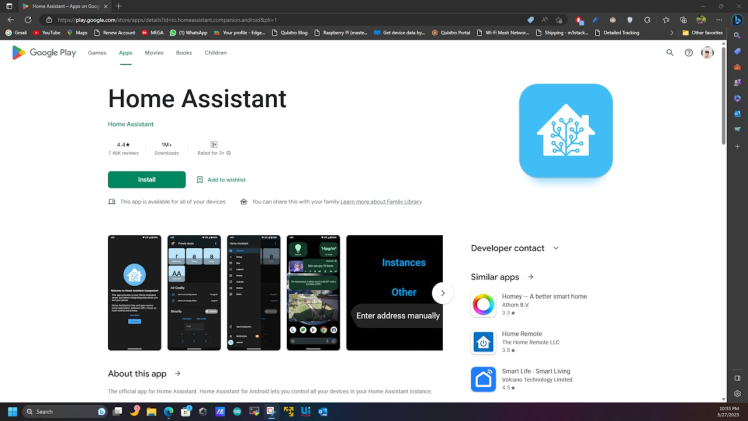Click the browser address bar URL
Screen dimensions: 748x421
[x=167, y=20]
